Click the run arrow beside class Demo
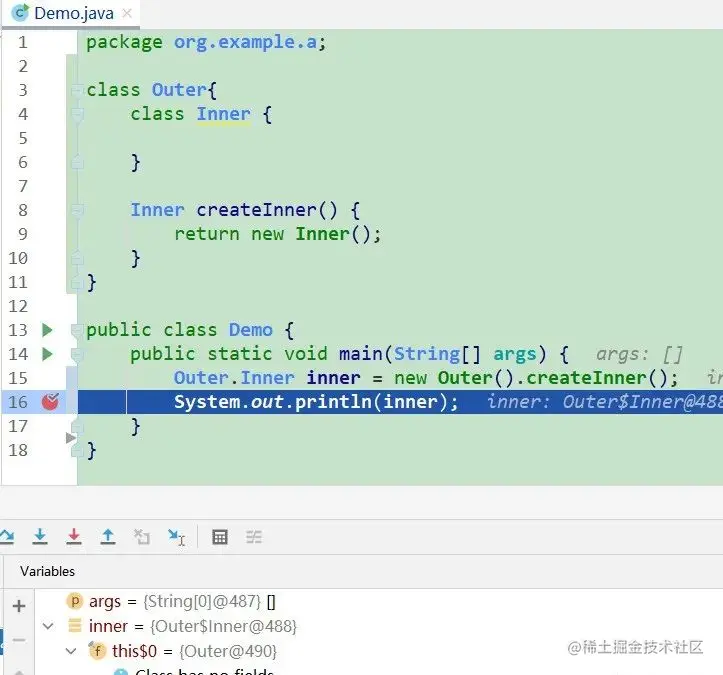Viewport: 723px width, 675px height. point(47,330)
